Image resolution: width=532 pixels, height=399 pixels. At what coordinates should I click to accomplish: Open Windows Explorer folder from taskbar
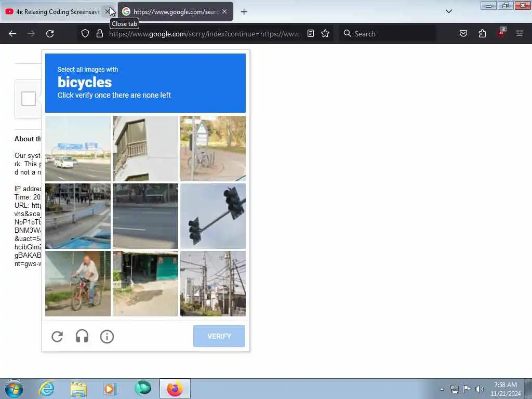(79, 389)
